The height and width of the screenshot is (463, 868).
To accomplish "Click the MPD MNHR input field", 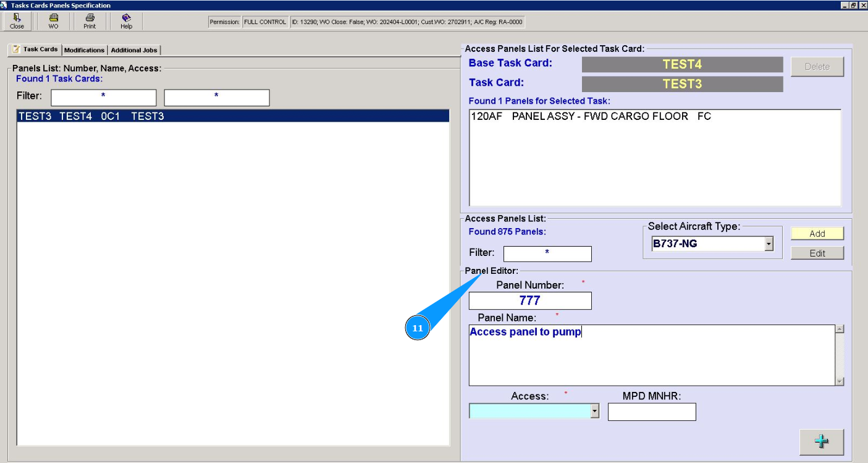I will click(x=652, y=412).
